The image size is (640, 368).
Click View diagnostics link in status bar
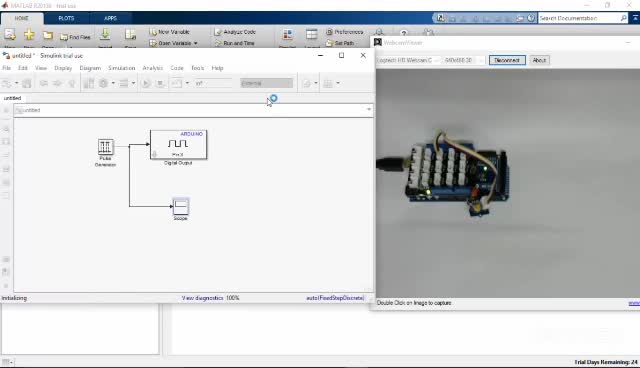tap(202, 298)
